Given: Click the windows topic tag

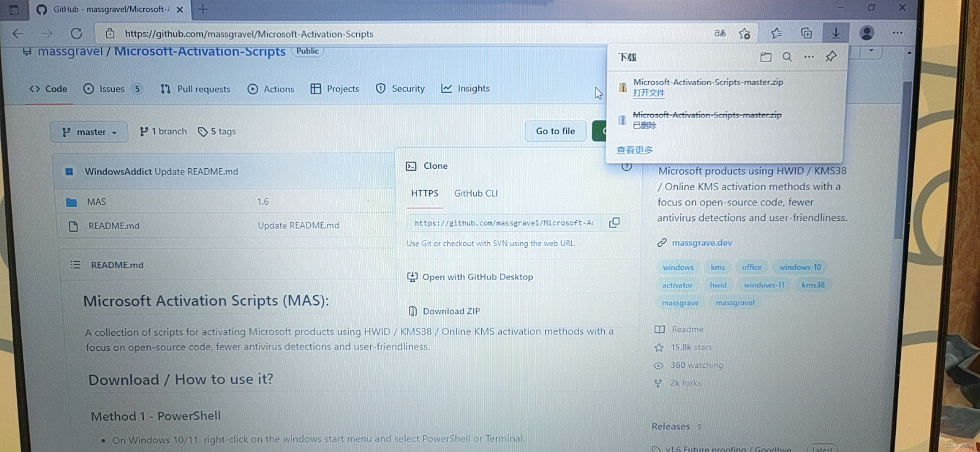Looking at the screenshot, I should click(x=678, y=267).
